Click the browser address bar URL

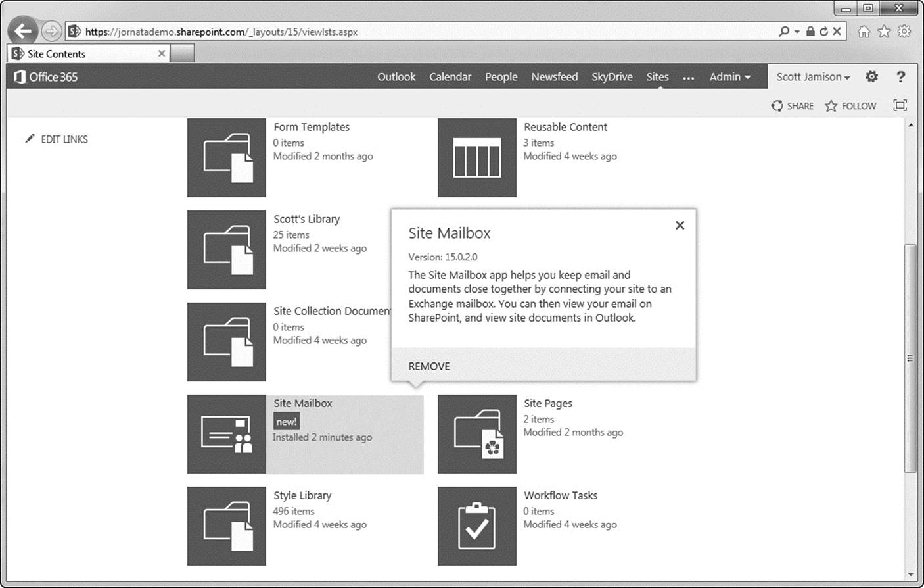(221, 32)
